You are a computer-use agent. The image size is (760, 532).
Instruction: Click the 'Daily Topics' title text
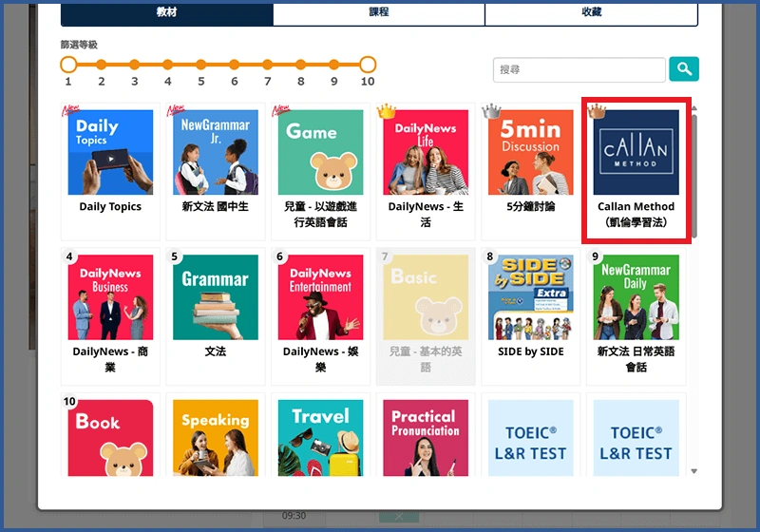(110, 207)
